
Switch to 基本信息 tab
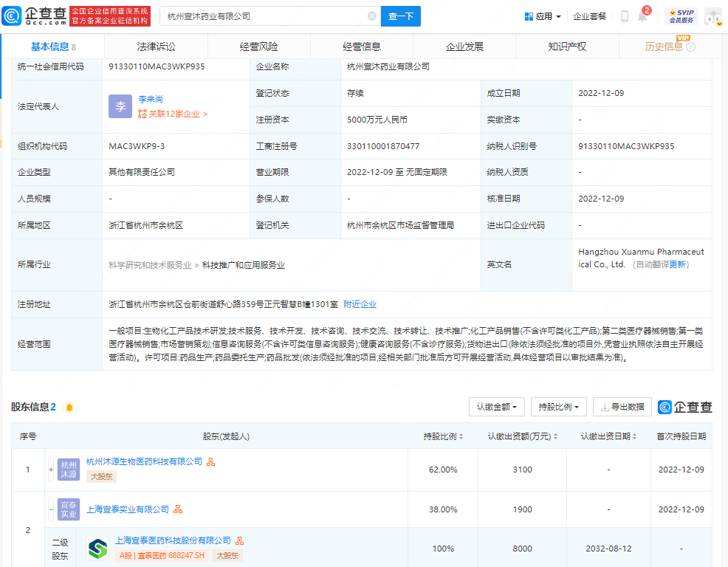click(x=53, y=47)
